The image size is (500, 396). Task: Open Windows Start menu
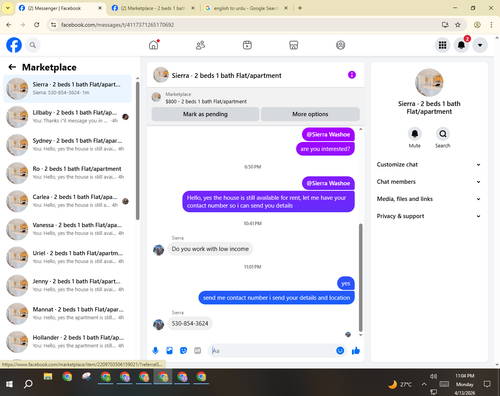pyautogui.click(x=9, y=384)
